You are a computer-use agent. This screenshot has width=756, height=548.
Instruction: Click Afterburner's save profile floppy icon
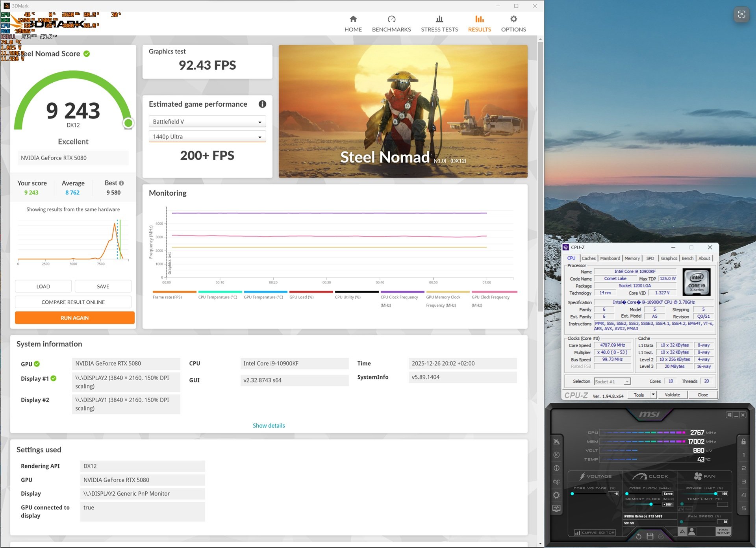click(x=650, y=536)
